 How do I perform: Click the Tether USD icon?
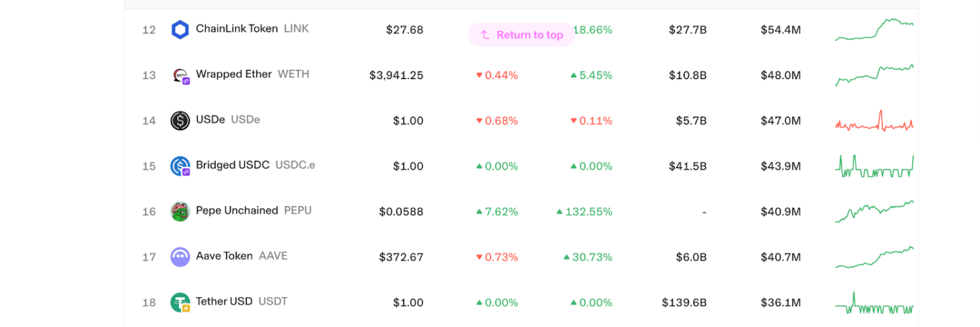[x=180, y=302]
